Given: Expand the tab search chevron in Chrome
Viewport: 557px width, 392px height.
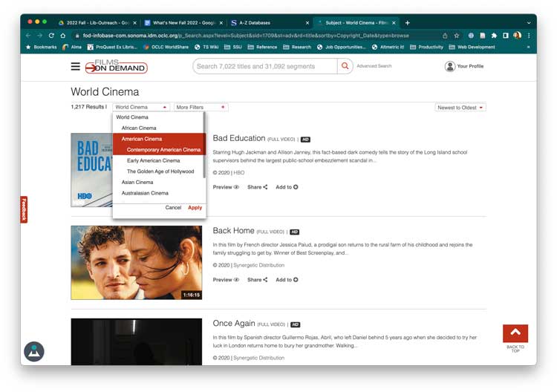Looking at the screenshot, I should [529, 23].
